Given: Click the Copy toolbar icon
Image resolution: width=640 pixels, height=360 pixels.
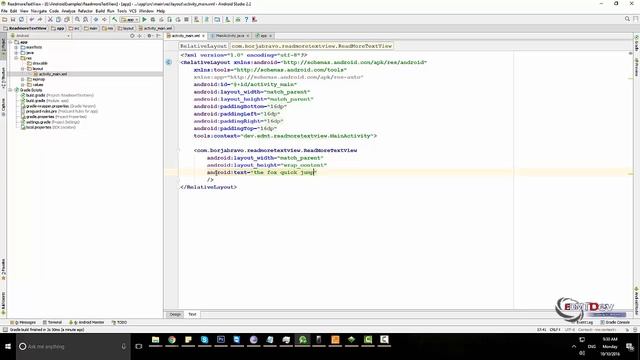Looking at the screenshot, I should click(58, 19).
